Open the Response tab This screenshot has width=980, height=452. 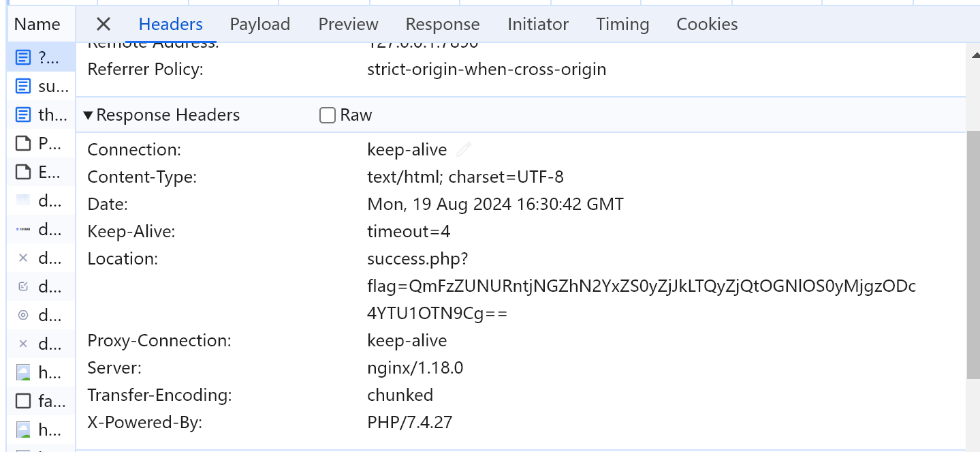tap(443, 25)
